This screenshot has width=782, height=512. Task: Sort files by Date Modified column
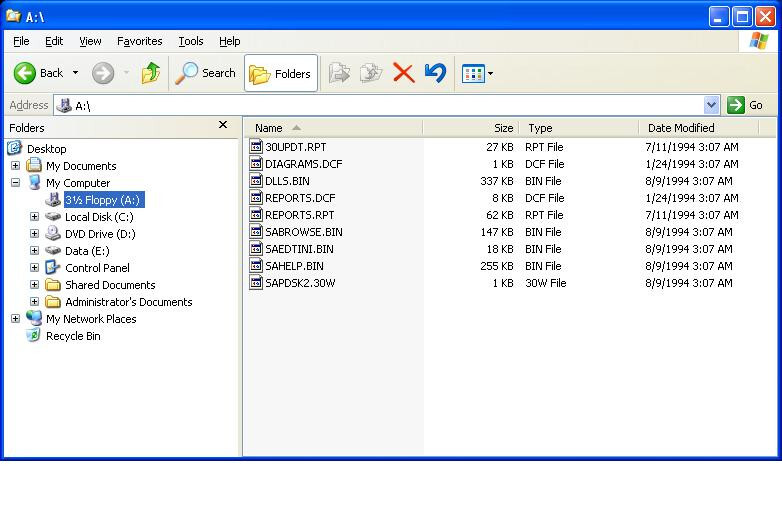[x=699, y=128]
